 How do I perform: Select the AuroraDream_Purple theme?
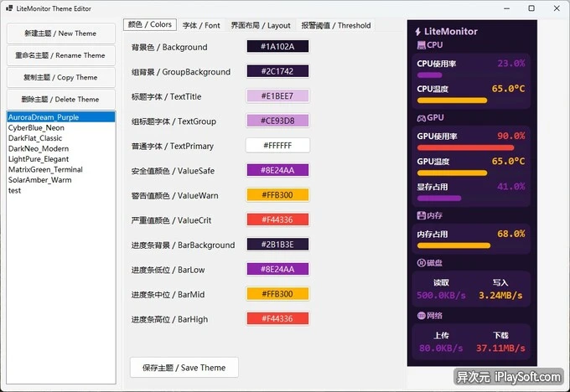pos(61,117)
